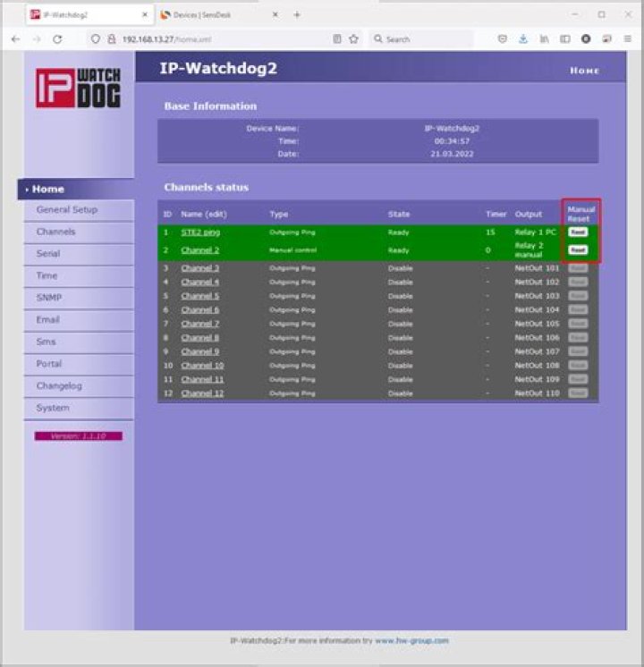644x667 pixels.
Task: Click the Home header label
Action: tap(584, 71)
